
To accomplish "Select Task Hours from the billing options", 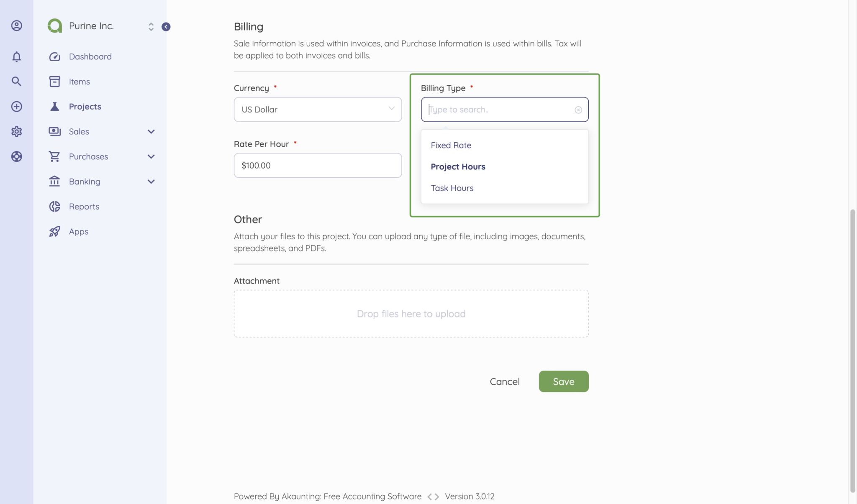I will click(452, 188).
